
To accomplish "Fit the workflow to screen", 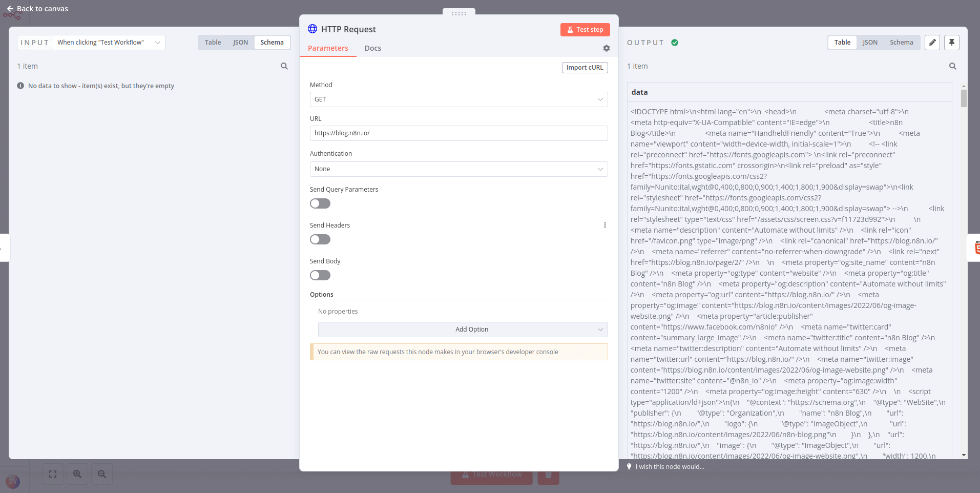I will pos(53,474).
